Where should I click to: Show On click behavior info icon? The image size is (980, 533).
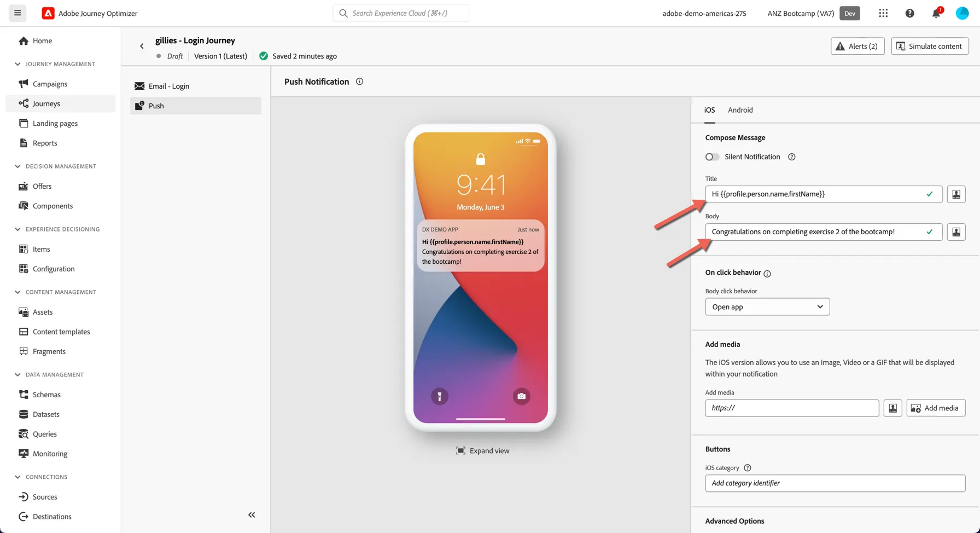tap(767, 274)
